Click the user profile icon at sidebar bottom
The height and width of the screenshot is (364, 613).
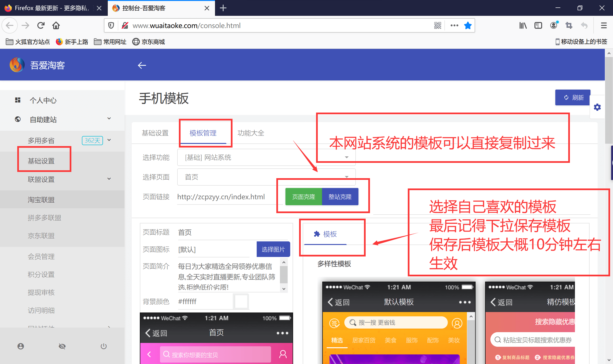click(x=21, y=346)
